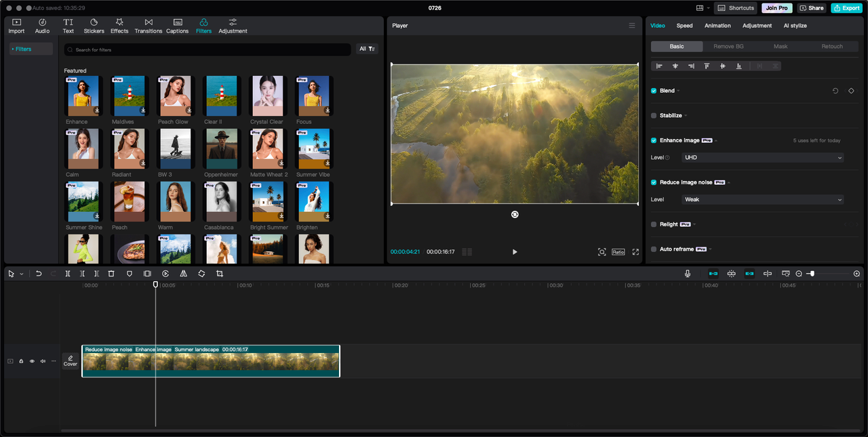Enable the Auto reframe checkbox

click(654, 249)
